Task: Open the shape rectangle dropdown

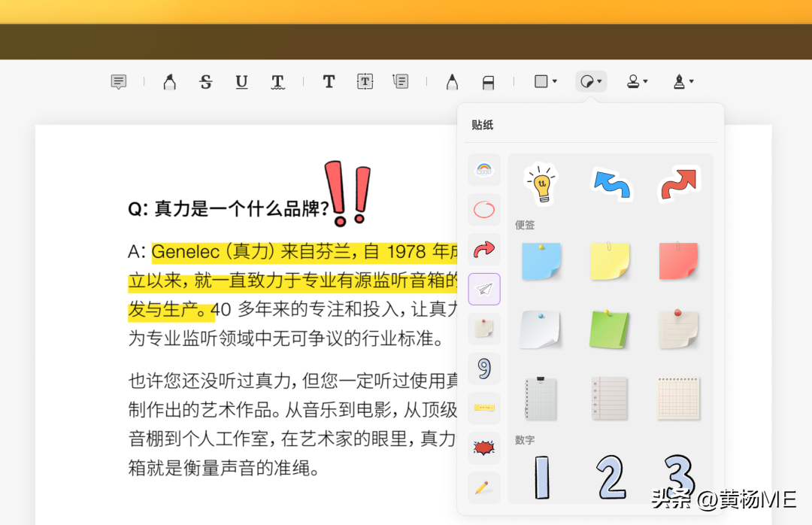Action: pyautogui.click(x=545, y=81)
